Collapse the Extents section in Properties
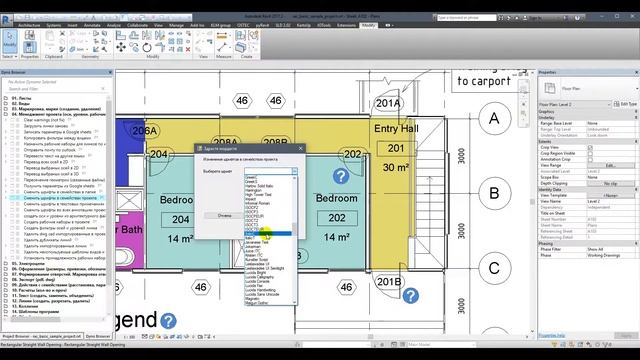The width and height of the screenshot is (640, 360). [x=636, y=141]
